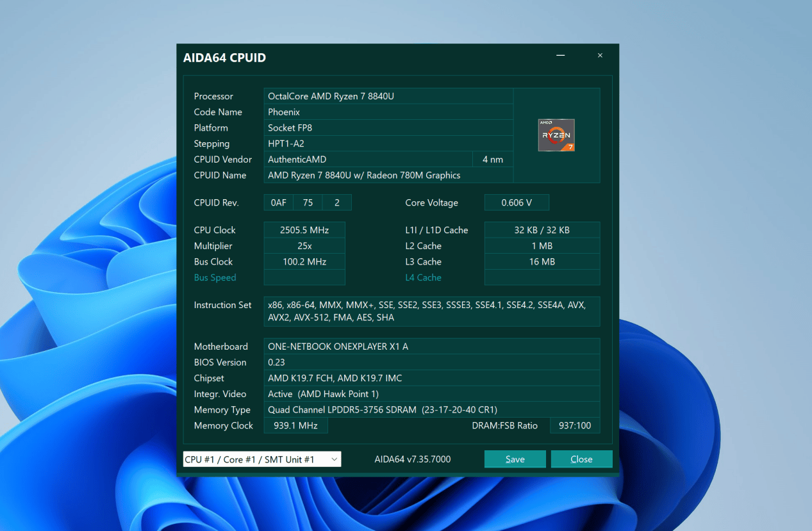Click the "4 nm" process node cell

pos(493,159)
